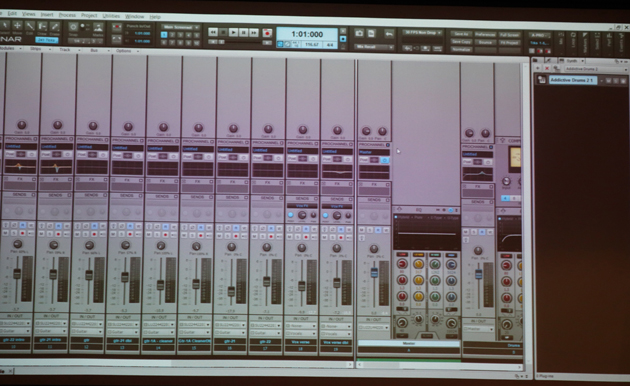
Task: Click the transport Pause button
Action: [x=243, y=33]
